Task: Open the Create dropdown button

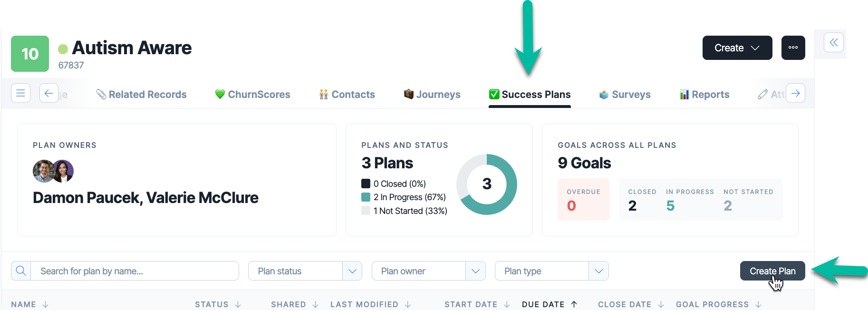Action: [737, 48]
